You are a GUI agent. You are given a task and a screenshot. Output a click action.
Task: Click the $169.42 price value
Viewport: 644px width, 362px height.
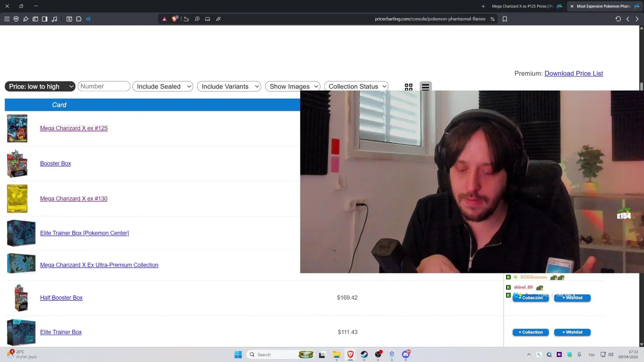coord(347,298)
